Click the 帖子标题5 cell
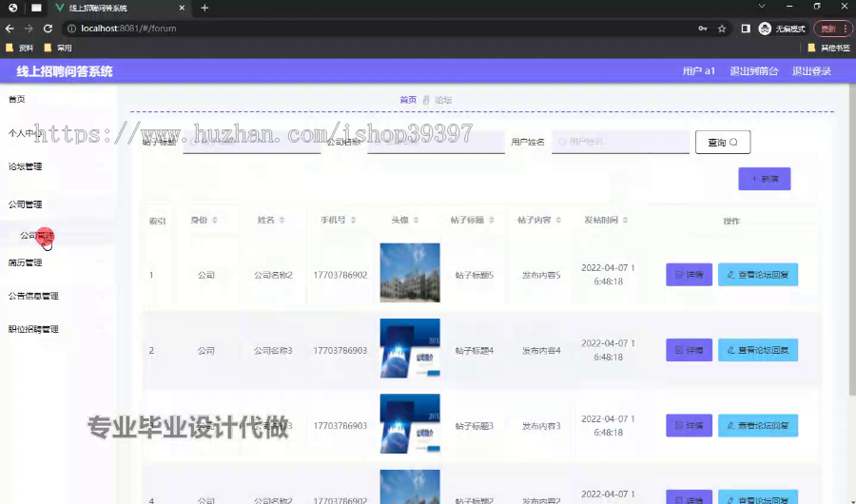Screen dimensions: 856x504 [474, 275]
